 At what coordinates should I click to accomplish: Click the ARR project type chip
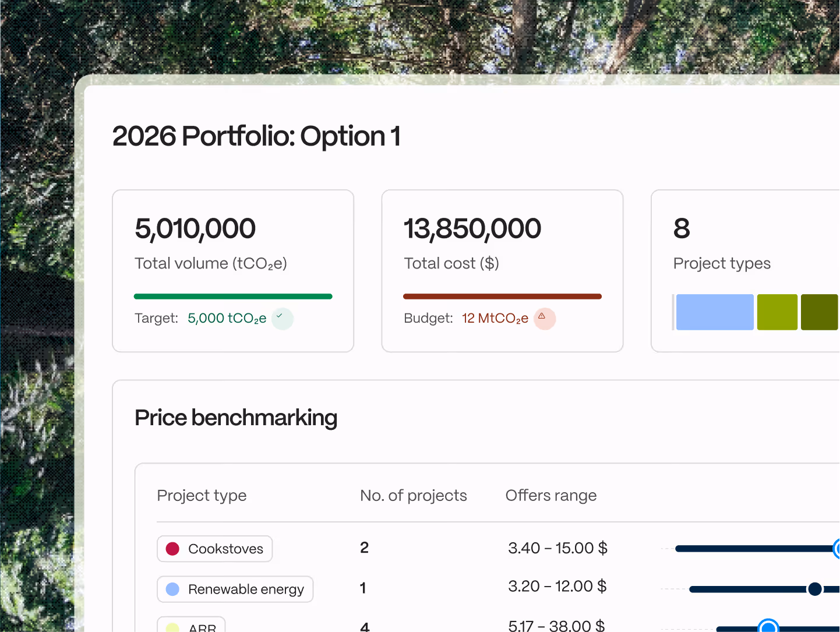pyautogui.click(x=191, y=624)
